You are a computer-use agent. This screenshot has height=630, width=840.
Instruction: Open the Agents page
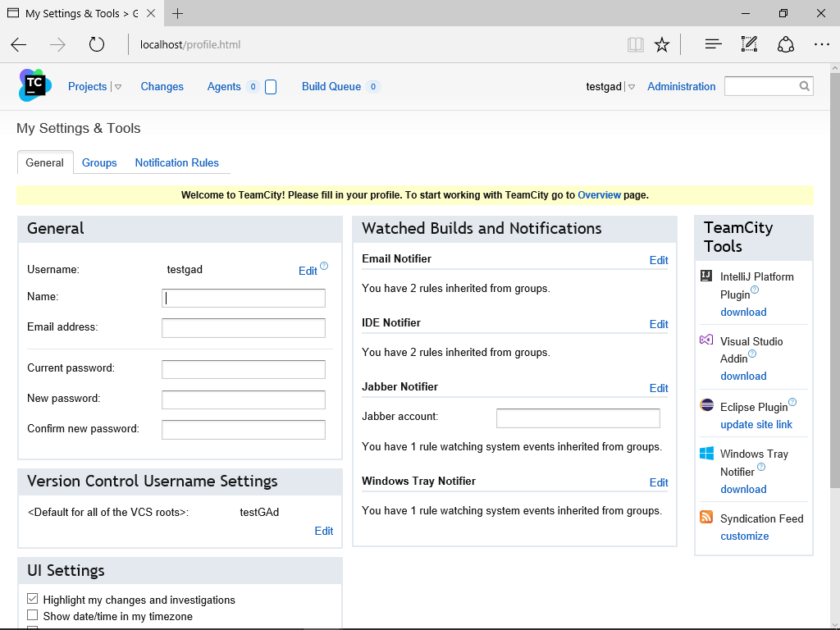(224, 87)
